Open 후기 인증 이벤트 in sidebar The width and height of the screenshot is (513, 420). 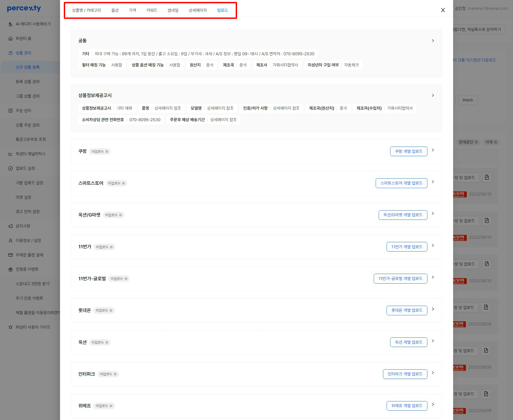[30, 298]
